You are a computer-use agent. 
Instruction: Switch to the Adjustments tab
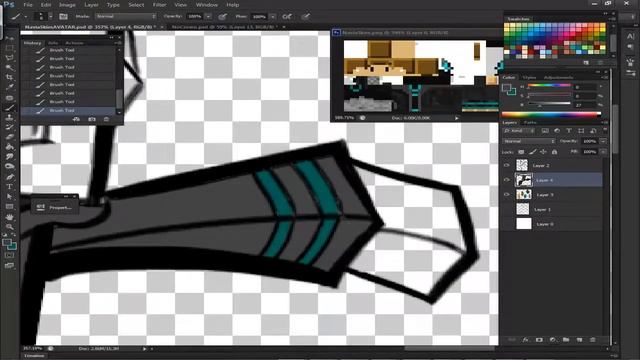point(558,77)
